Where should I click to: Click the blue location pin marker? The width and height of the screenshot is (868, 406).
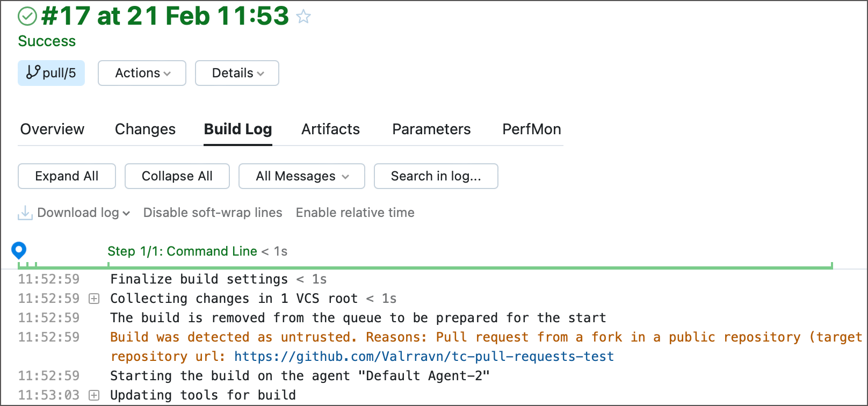[x=19, y=250]
